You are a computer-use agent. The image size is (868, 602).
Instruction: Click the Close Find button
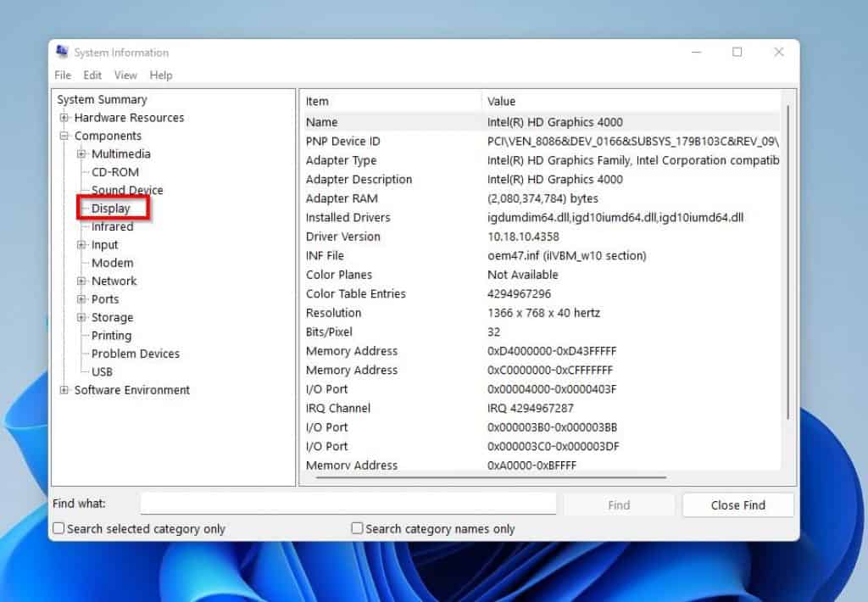pos(738,505)
